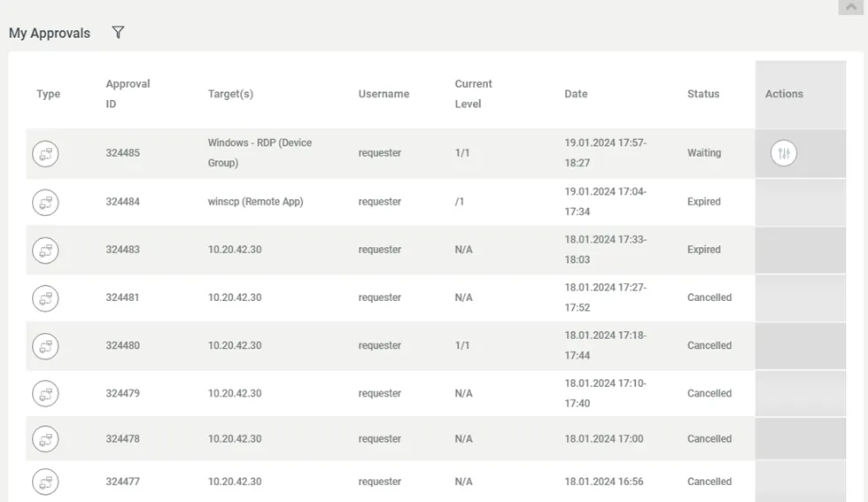Click level N/A in row 324483
The height and width of the screenshot is (502, 868).
pos(464,250)
